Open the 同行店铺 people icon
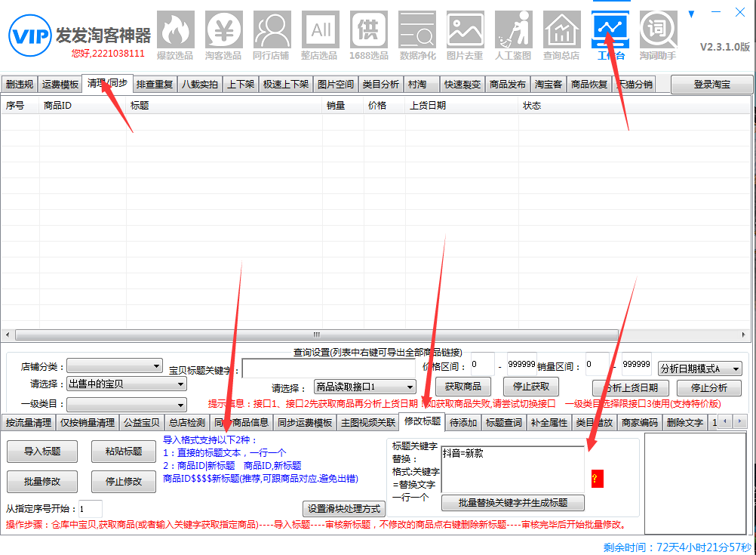Image resolution: width=756 pixels, height=555 pixels. (x=272, y=30)
